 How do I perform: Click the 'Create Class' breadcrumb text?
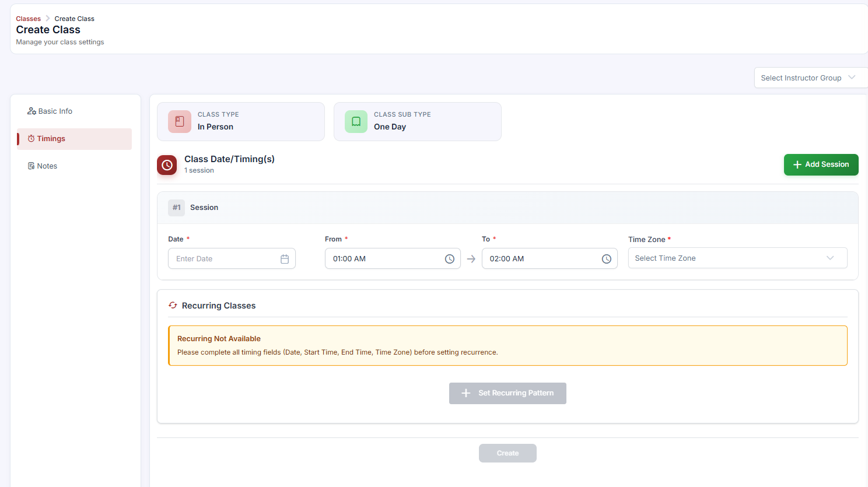point(75,19)
